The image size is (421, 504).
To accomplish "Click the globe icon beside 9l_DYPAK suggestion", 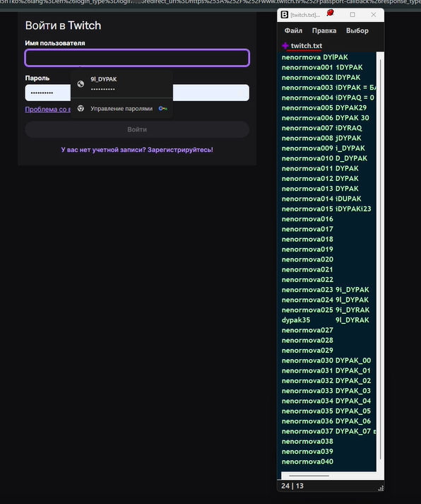I will pyautogui.click(x=81, y=84).
